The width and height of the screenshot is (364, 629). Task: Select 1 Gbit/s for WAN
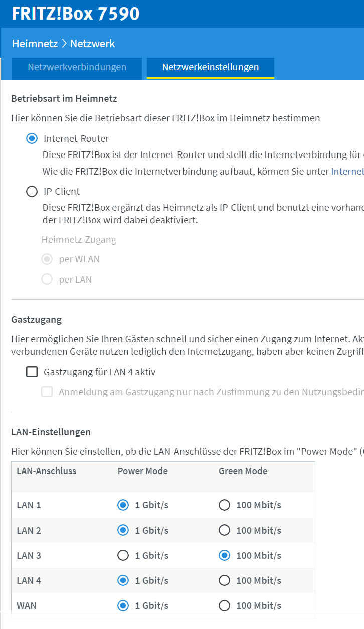(x=123, y=605)
